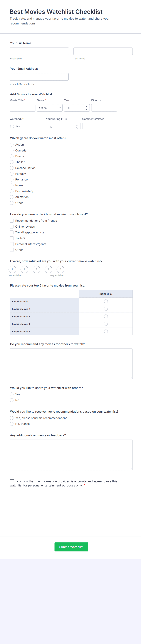The height and width of the screenshot is (644, 141).
Task: Focus the Movie Title text field
Action: (22, 108)
